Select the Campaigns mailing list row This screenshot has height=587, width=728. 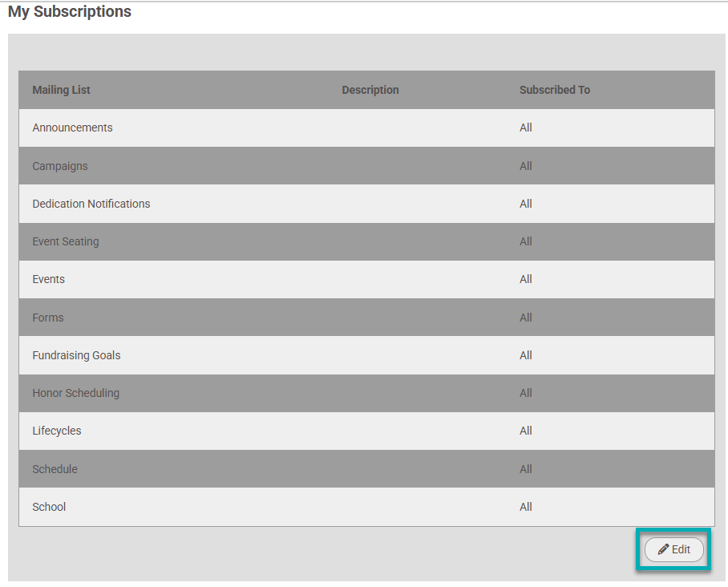click(x=60, y=166)
